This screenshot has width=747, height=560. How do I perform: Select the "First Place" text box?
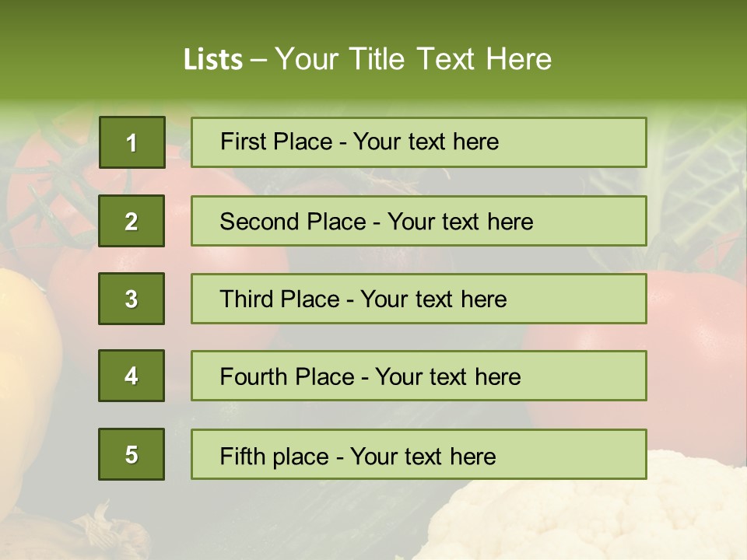[419, 142]
